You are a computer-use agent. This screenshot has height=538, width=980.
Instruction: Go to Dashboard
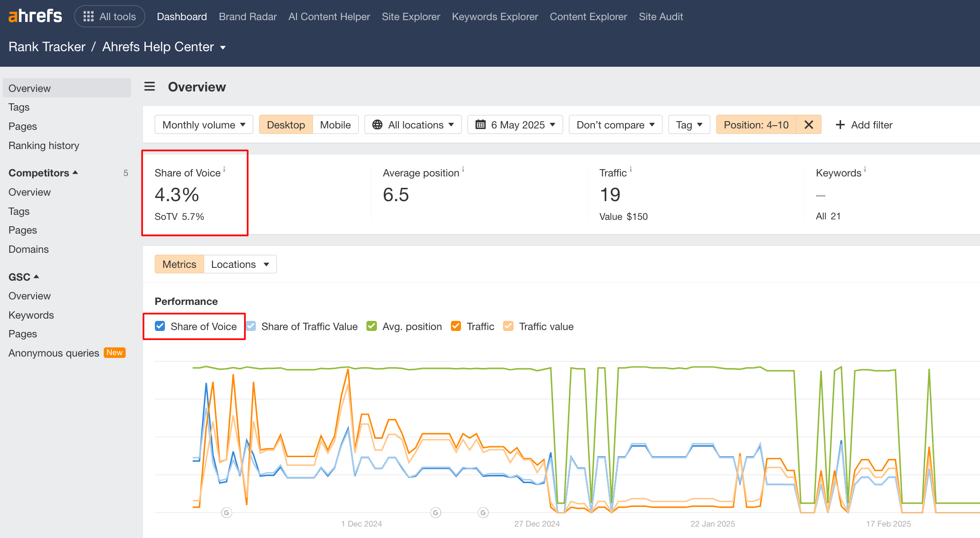coord(182,16)
